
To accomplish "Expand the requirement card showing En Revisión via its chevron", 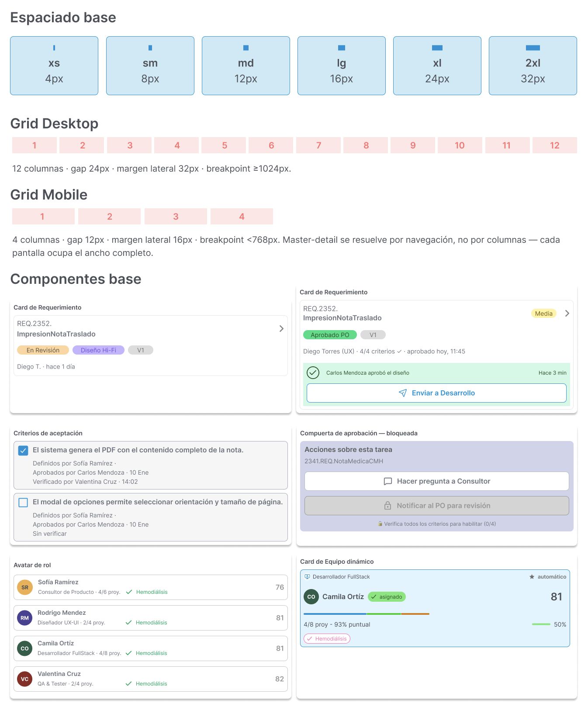I will pyautogui.click(x=281, y=328).
